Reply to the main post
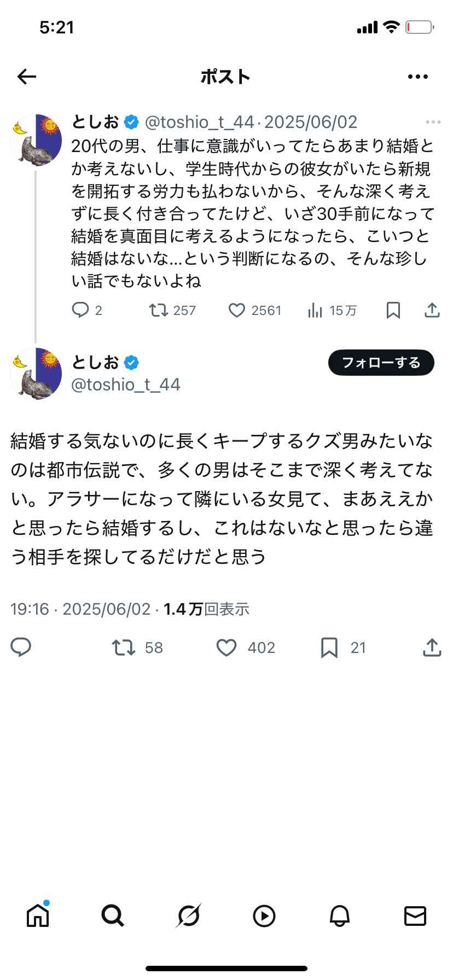 coord(21,647)
